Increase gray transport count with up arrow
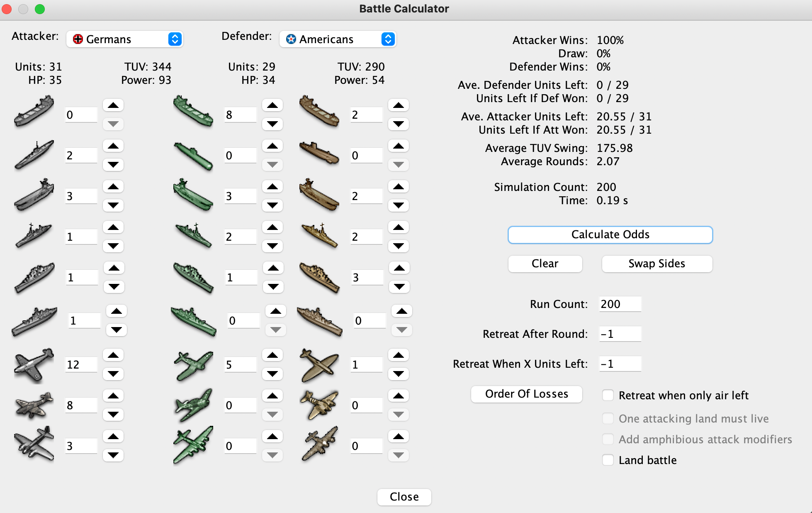This screenshot has height=513, width=812. pyautogui.click(x=113, y=105)
